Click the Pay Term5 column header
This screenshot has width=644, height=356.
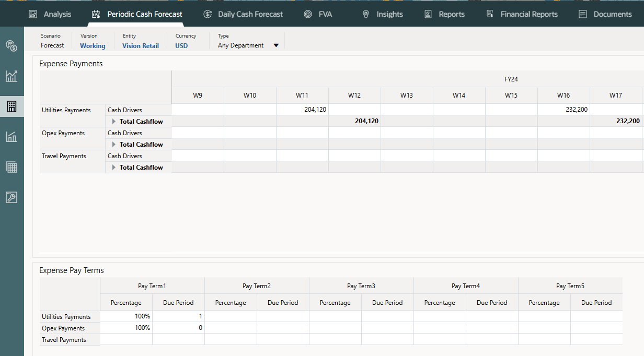tap(570, 286)
